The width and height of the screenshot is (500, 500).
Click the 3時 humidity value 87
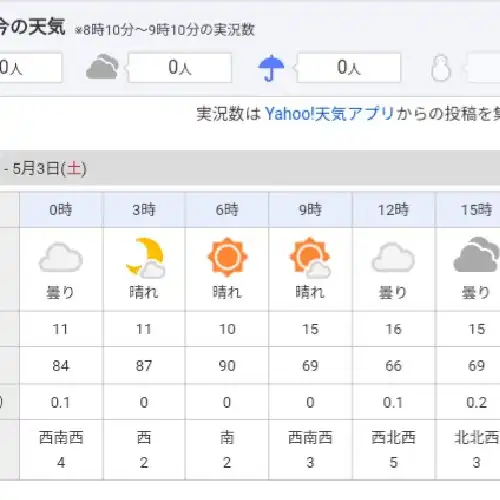pyautogui.click(x=144, y=366)
